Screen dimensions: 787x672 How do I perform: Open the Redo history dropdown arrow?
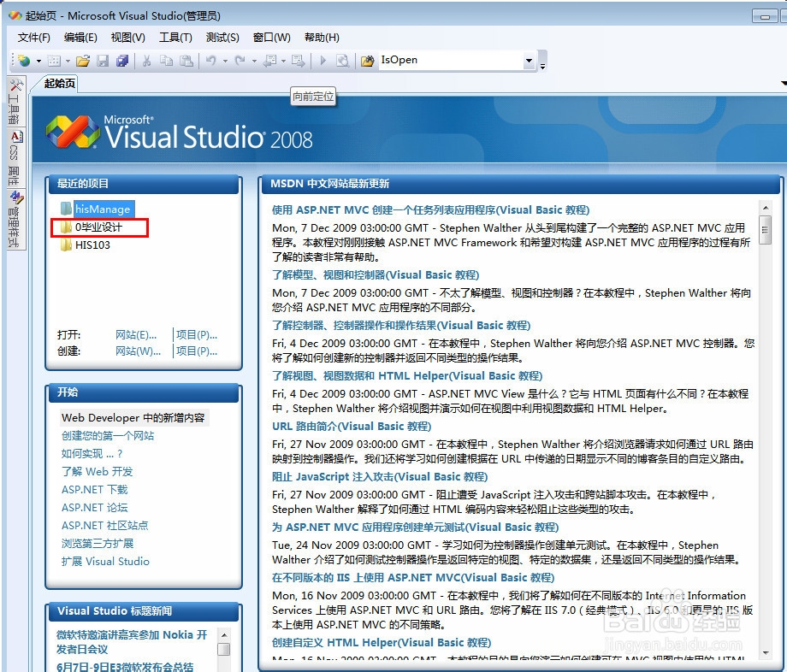point(254,62)
